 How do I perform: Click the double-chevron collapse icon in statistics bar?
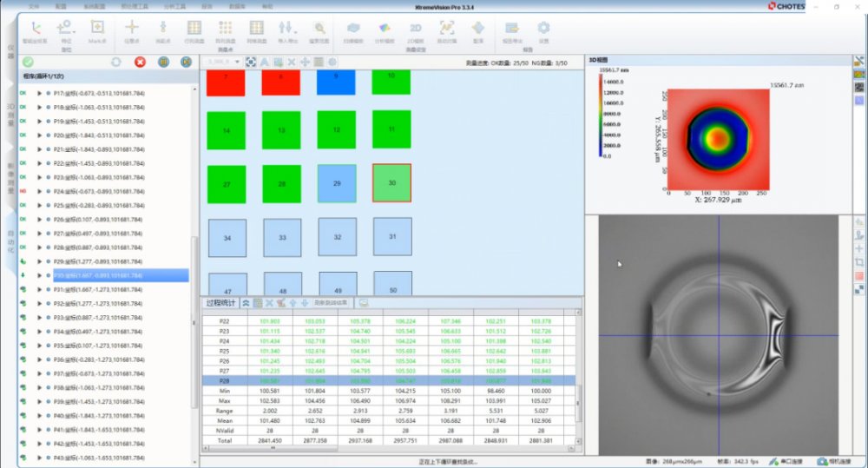coord(246,303)
